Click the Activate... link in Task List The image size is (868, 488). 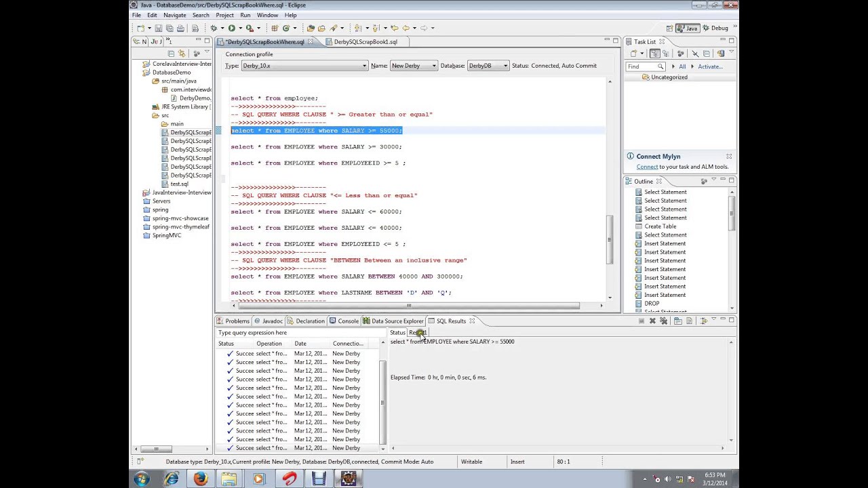pos(710,66)
